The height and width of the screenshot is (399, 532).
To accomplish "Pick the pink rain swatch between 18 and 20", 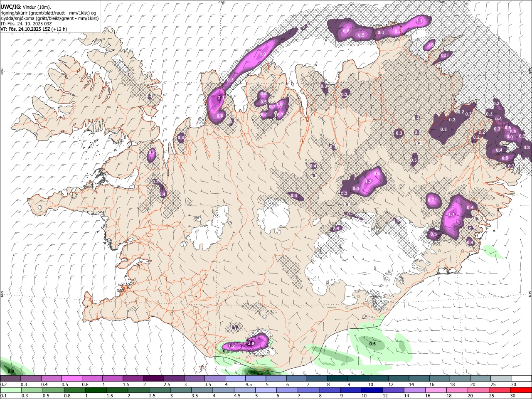I will click(458, 390).
